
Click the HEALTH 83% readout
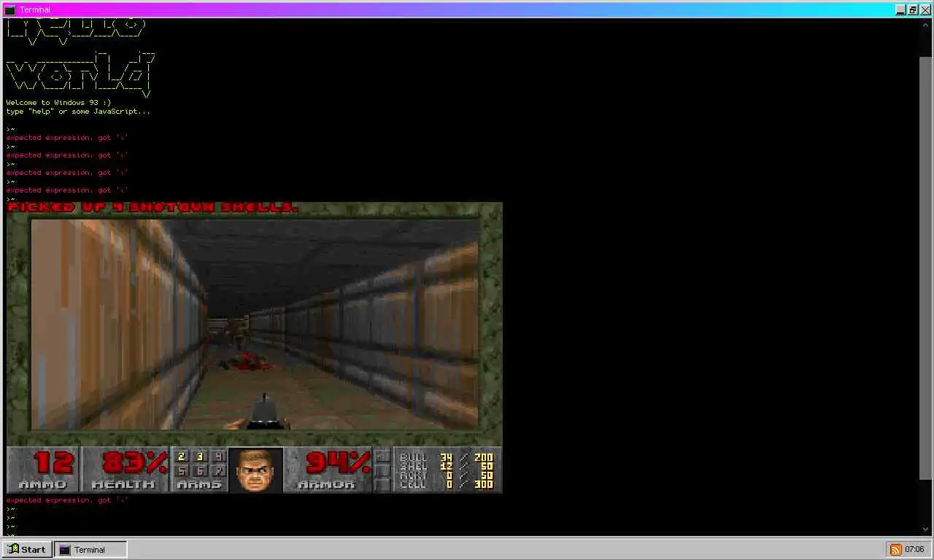[x=126, y=470]
